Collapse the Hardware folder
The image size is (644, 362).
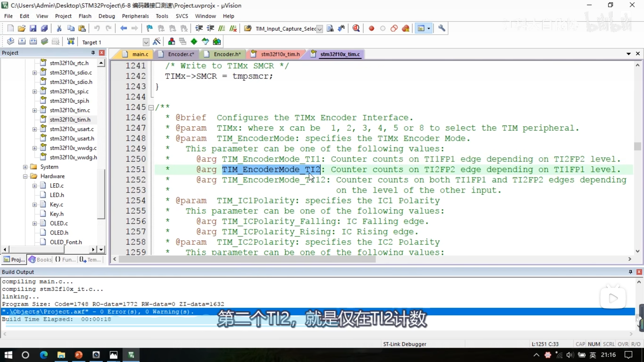coord(25,176)
